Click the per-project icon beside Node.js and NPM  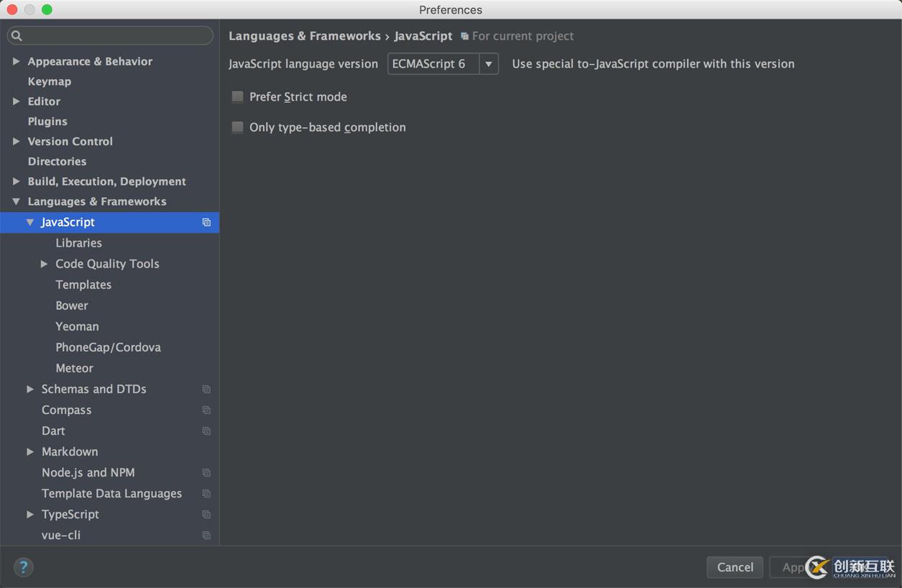(206, 472)
